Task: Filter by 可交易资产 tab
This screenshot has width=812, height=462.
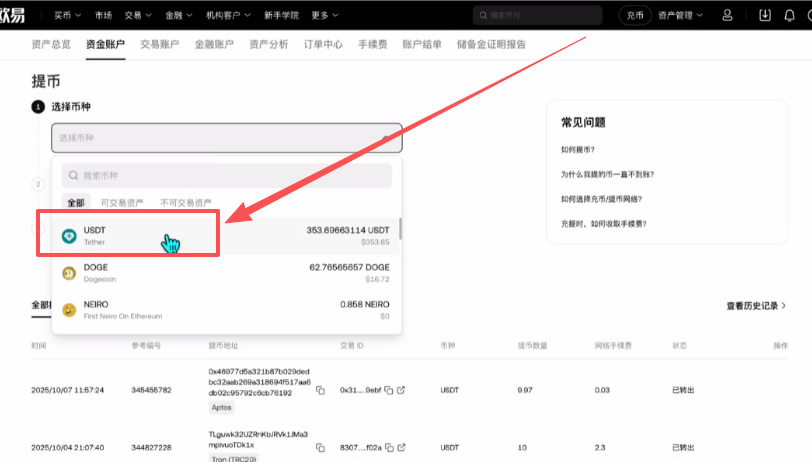Action: pyautogui.click(x=122, y=203)
